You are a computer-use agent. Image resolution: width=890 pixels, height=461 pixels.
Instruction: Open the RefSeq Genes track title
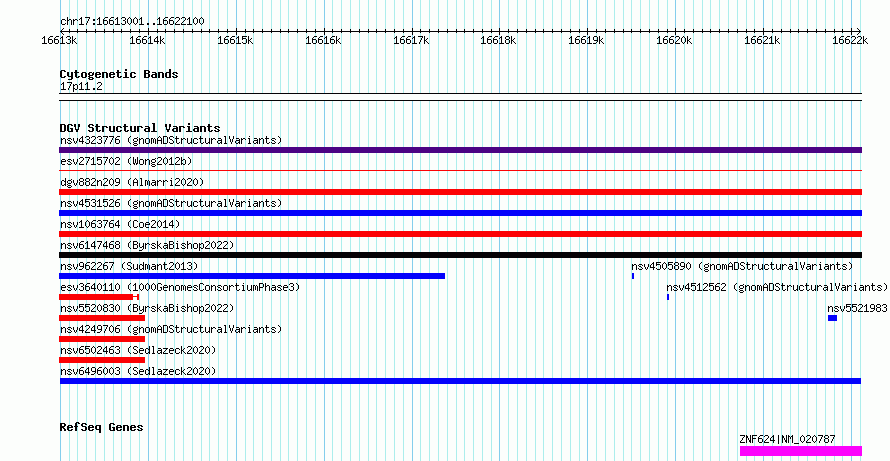[101, 427]
